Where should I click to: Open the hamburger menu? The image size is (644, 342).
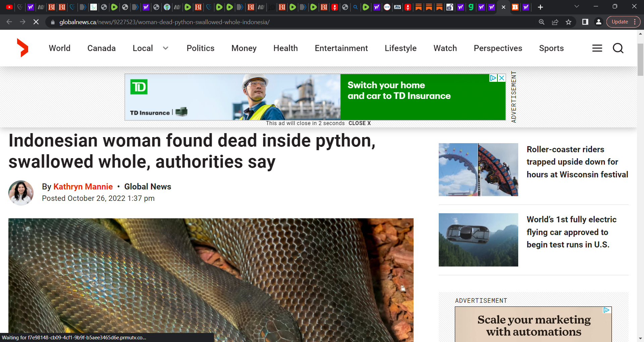click(597, 48)
